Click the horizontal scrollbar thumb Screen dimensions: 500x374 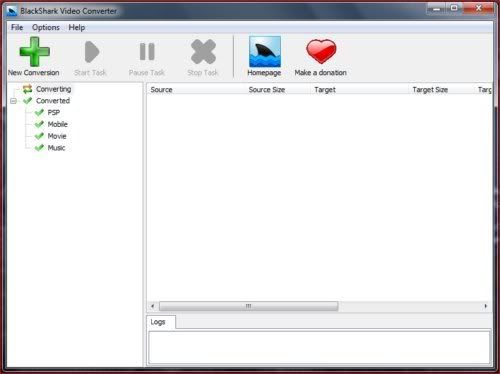249,306
